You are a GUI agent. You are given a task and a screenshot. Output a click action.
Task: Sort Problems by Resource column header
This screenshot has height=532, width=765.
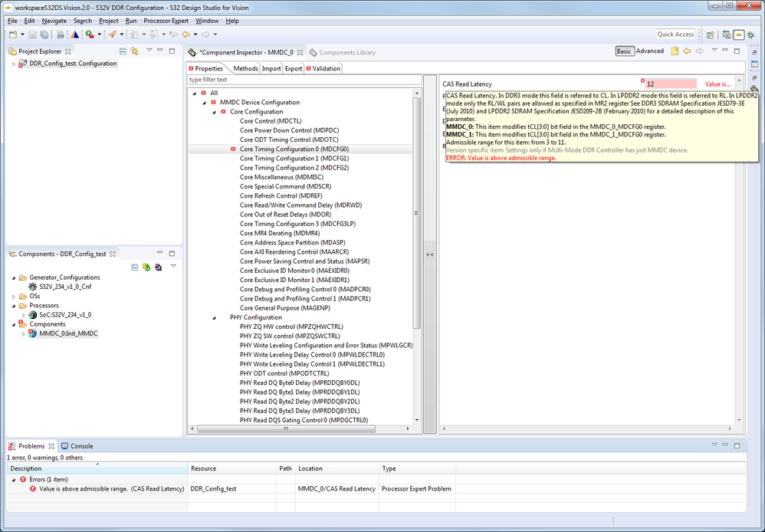coord(231,468)
